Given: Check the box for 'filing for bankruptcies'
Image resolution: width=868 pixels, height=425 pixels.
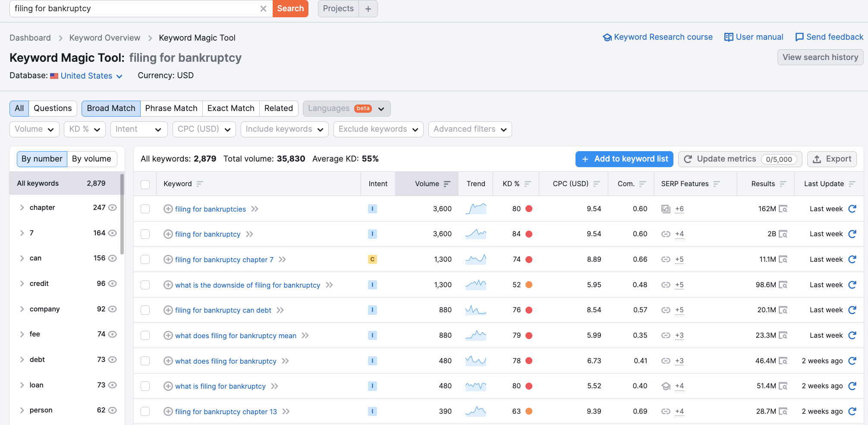Looking at the screenshot, I should coord(145,209).
